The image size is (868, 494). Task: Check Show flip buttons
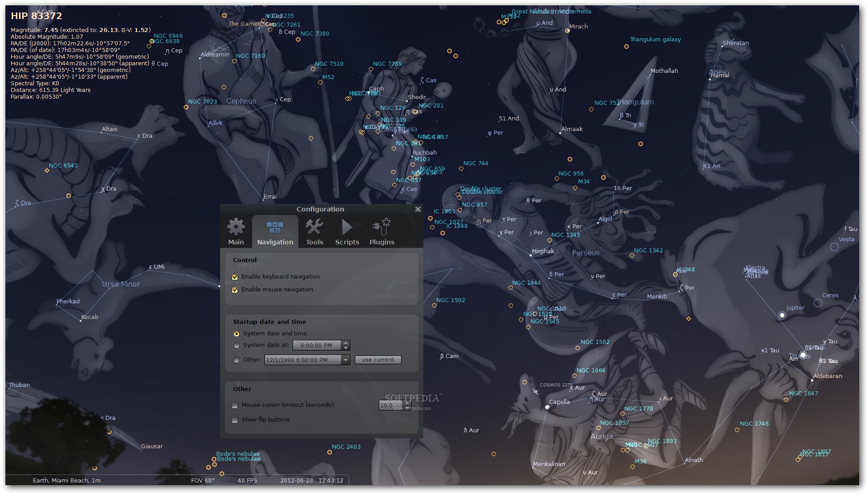pyautogui.click(x=235, y=420)
